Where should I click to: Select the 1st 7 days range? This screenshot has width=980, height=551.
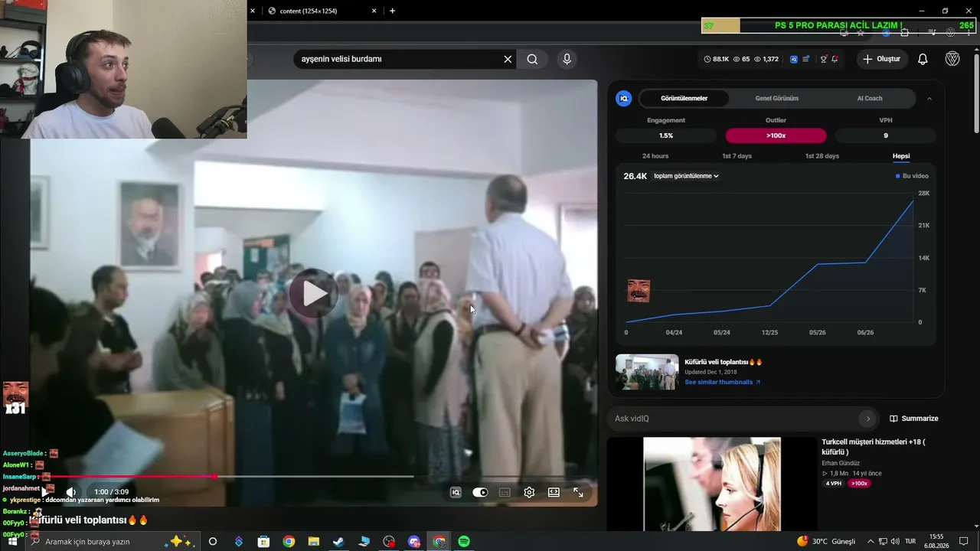pyautogui.click(x=737, y=156)
